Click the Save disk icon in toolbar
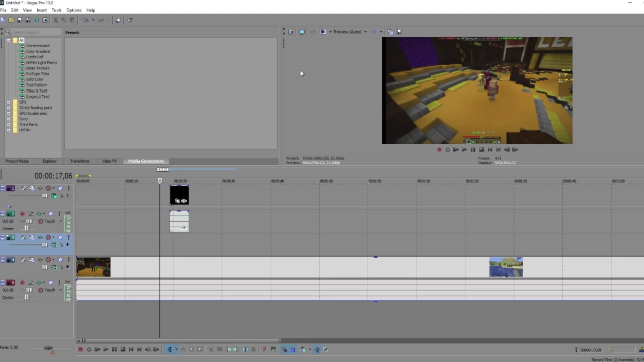This screenshot has height=362, width=644. (20, 20)
